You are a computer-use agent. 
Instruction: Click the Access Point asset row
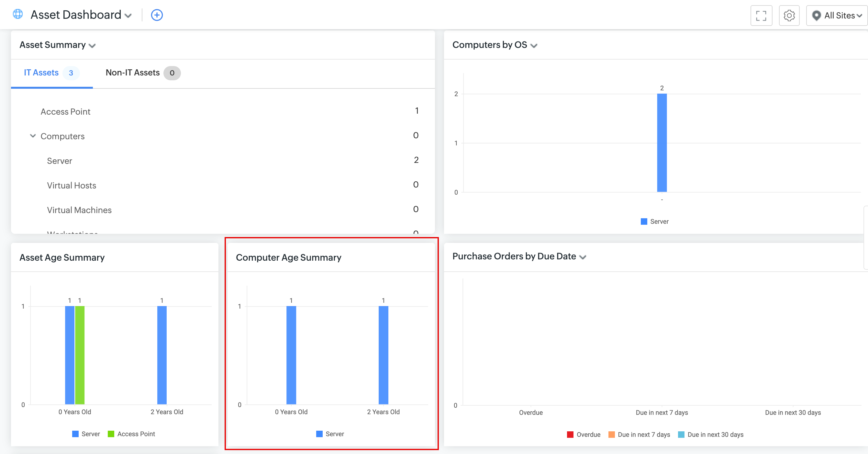(x=65, y=112)
